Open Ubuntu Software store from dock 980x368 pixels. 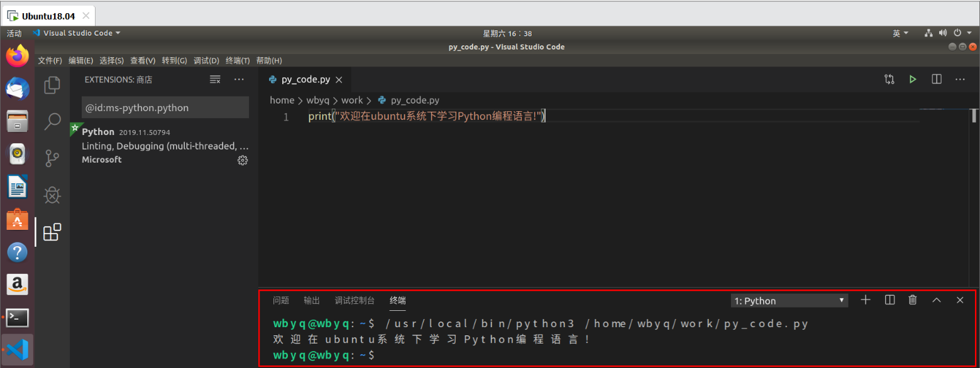[x=18, y=219]
